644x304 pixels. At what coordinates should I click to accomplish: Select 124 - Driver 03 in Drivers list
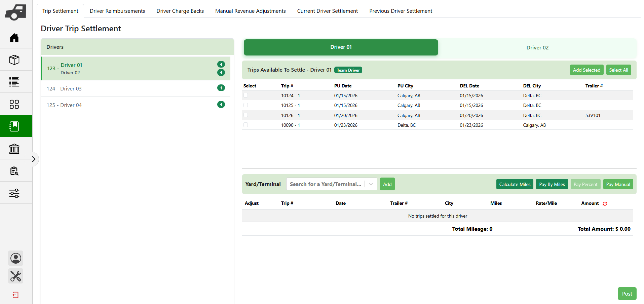pos(64,88)
